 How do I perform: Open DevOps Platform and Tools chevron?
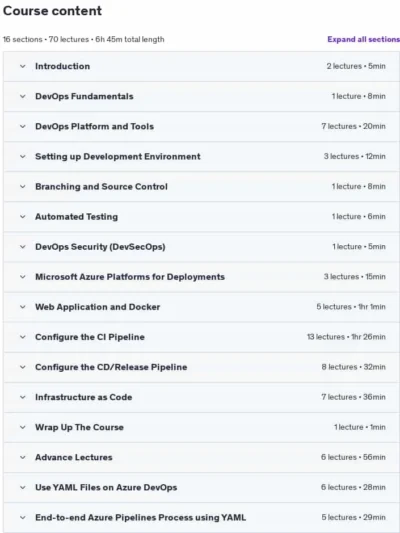tap(23, 126)
